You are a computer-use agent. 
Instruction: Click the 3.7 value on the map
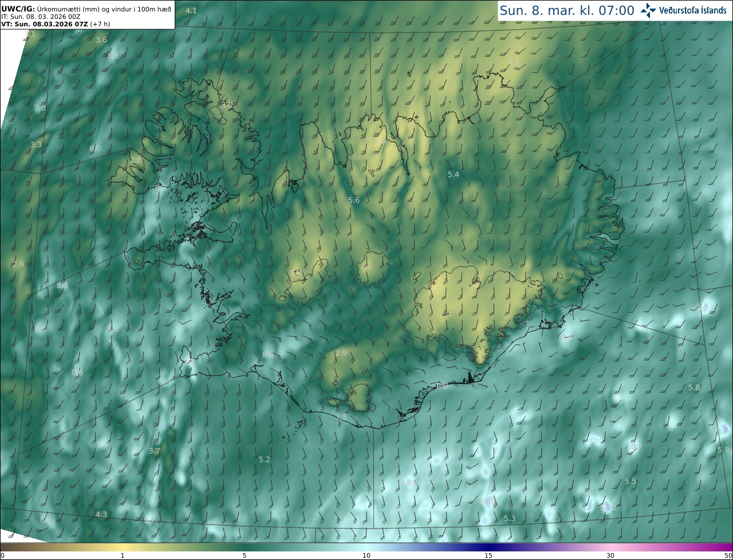point(155,451)
